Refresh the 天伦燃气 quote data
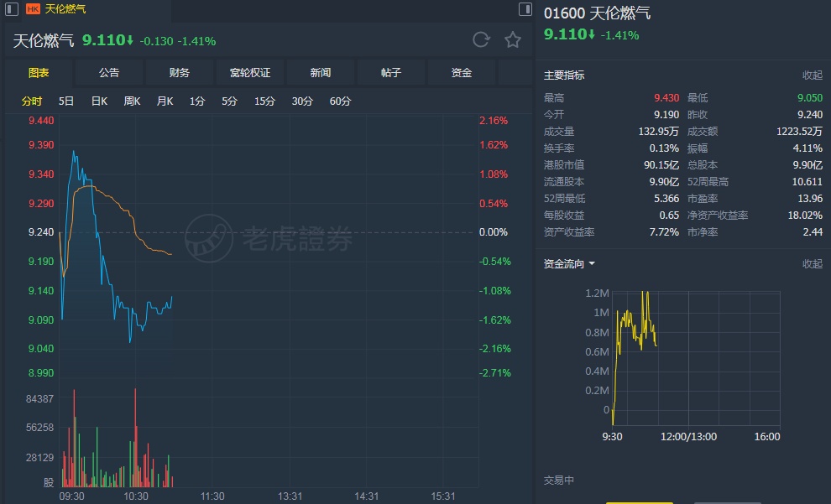The image size is (831, 504). coord(481,40)
